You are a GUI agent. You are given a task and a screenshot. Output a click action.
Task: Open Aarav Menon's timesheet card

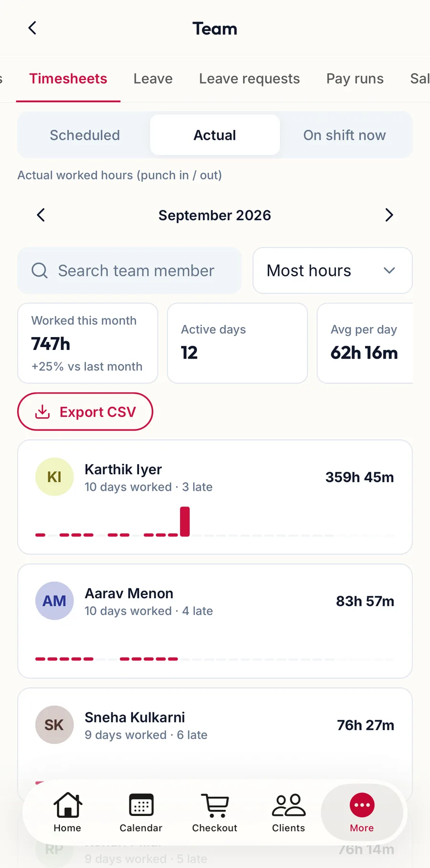(215, 621)
